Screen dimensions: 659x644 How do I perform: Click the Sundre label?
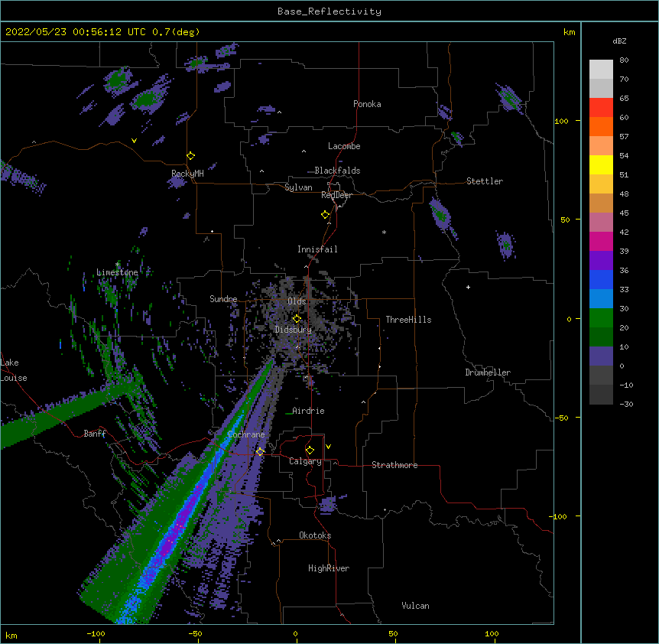[223, 299]
